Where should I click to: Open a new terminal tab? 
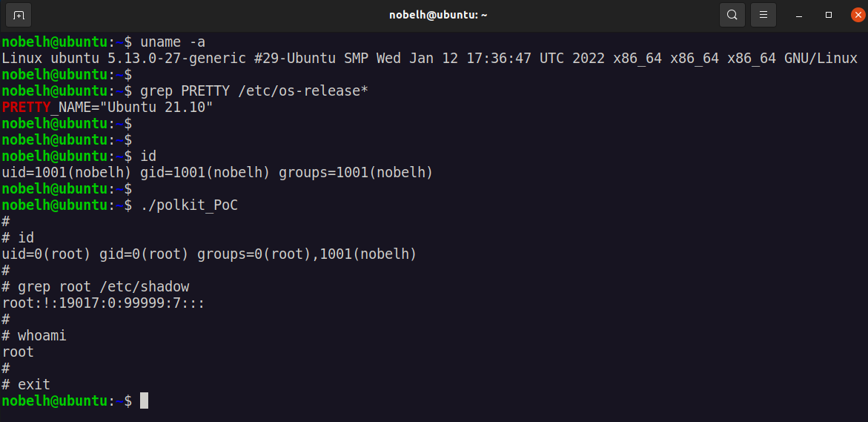19,15
